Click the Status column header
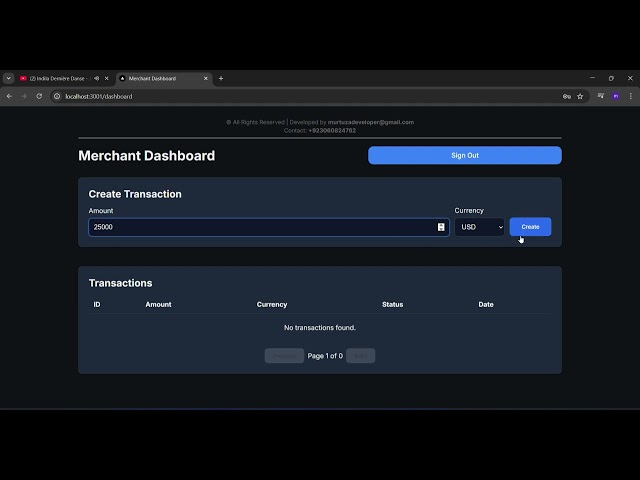This screenshot has height=480, width=640. 393,304
